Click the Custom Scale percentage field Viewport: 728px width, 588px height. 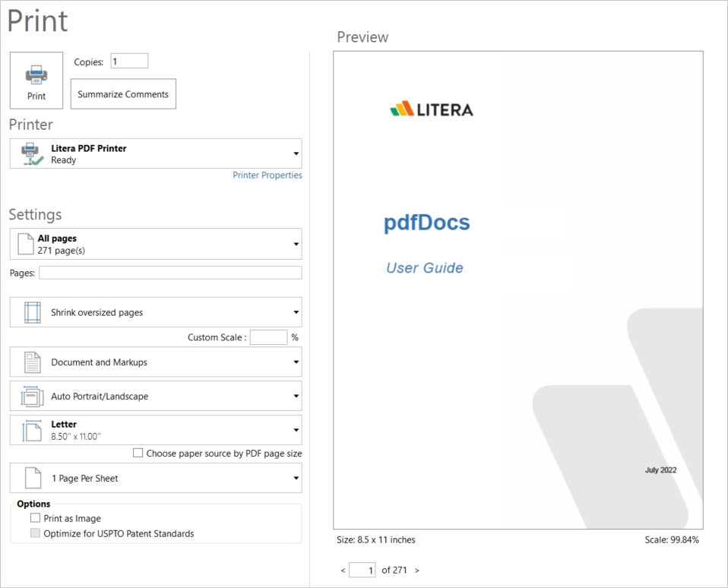coord(268,337)
